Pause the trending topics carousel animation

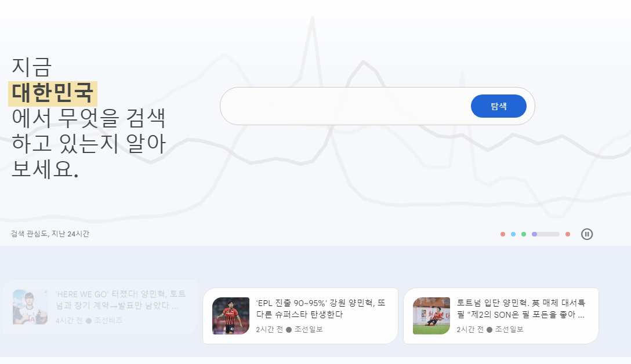point(587,234)
